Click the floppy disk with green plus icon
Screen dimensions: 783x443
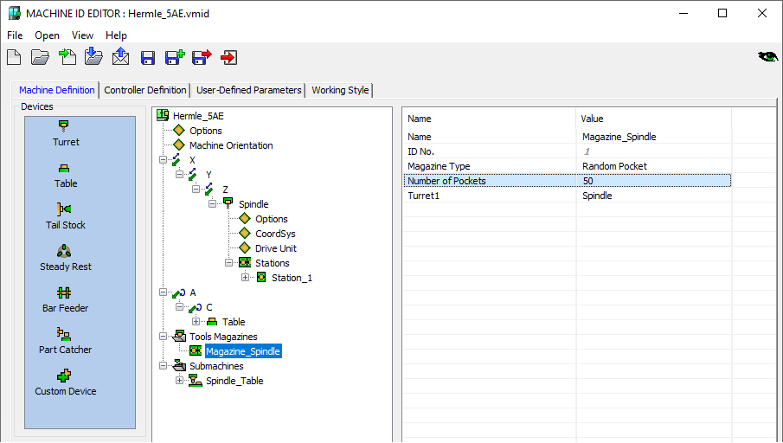click(175, 57)
